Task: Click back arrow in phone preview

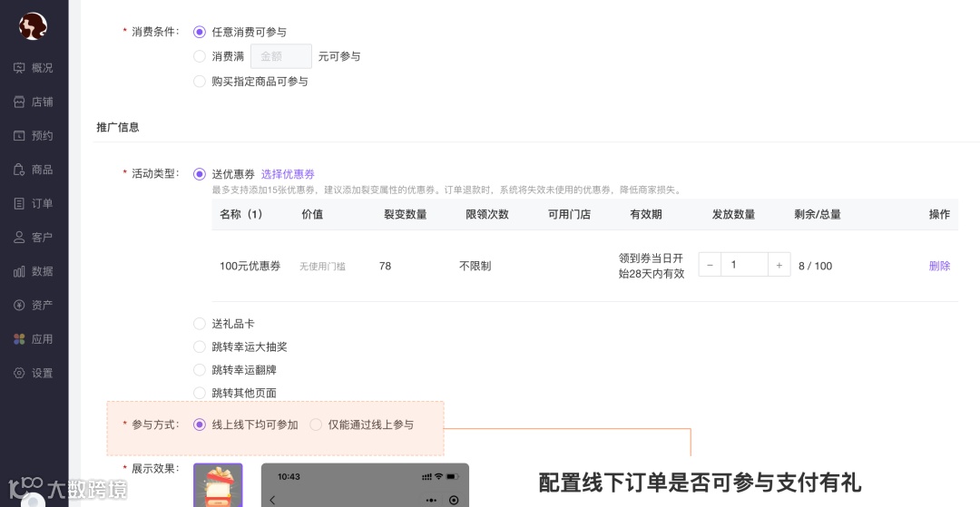Action: click(x=272, y=500)
